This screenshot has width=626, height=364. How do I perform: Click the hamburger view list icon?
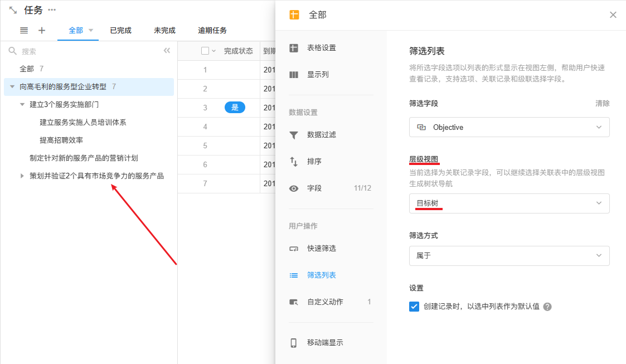tap(24, 31)
